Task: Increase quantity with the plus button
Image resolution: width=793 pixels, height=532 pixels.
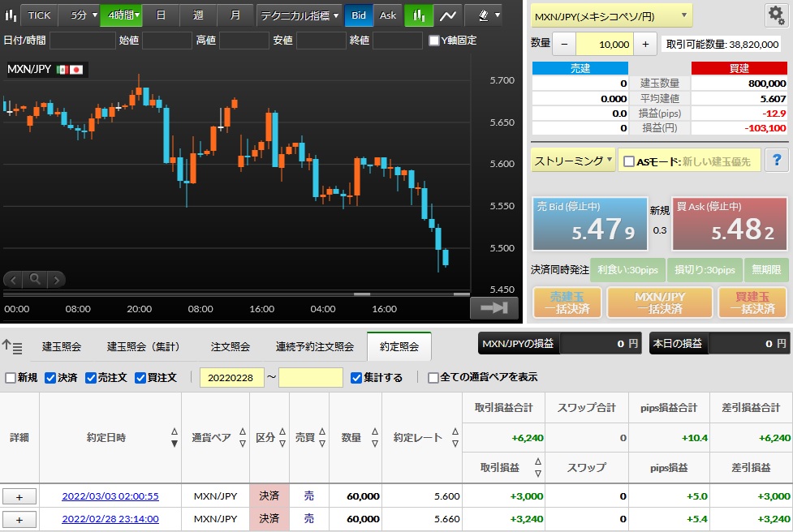Action: (x=645, y=45)
